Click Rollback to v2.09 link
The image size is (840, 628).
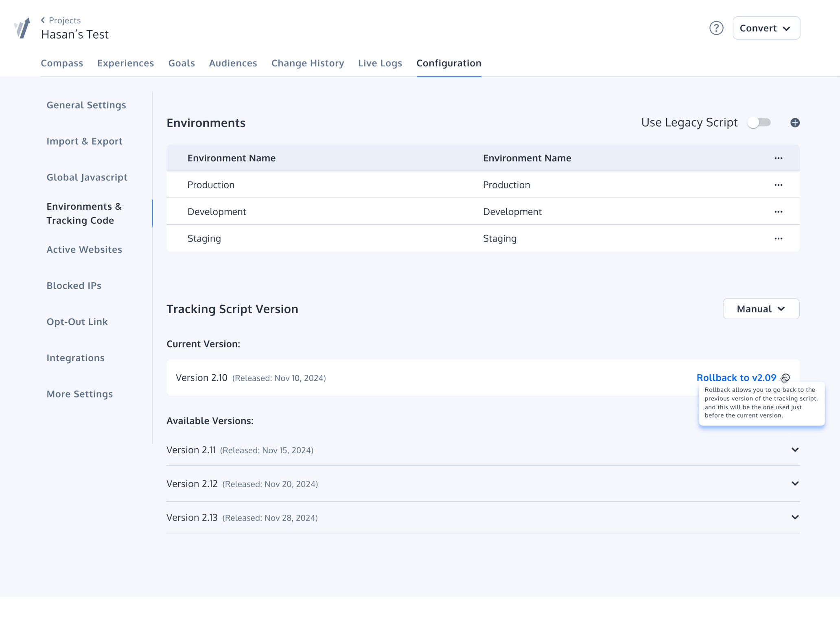pos(736,378)
